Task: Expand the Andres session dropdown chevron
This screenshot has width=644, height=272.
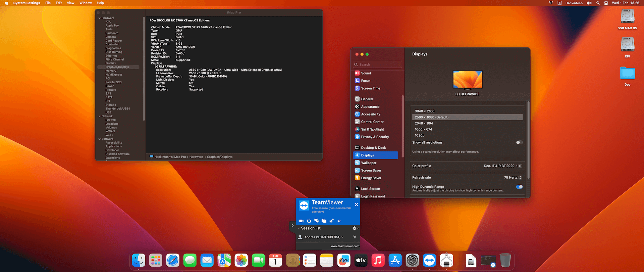Action: [342, 237]
